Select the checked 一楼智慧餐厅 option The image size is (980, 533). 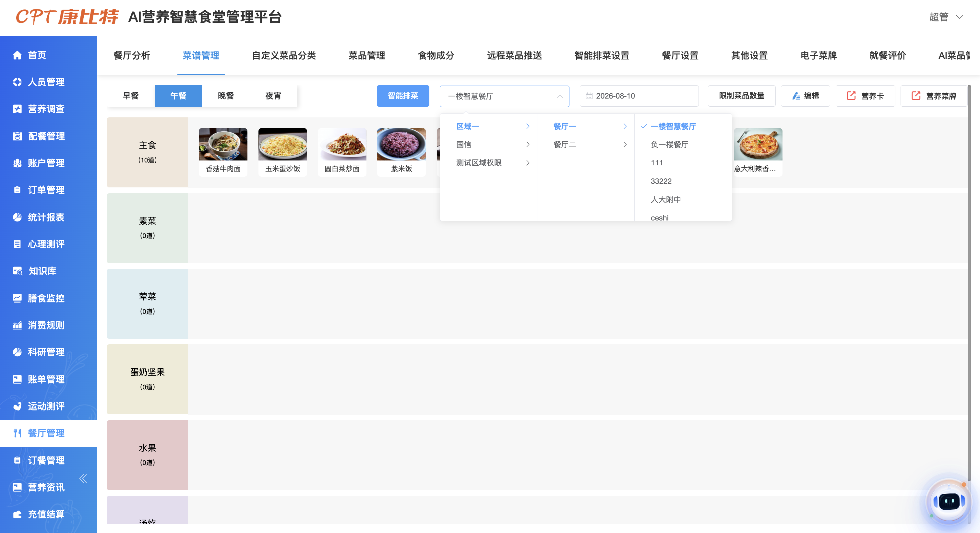673,126
